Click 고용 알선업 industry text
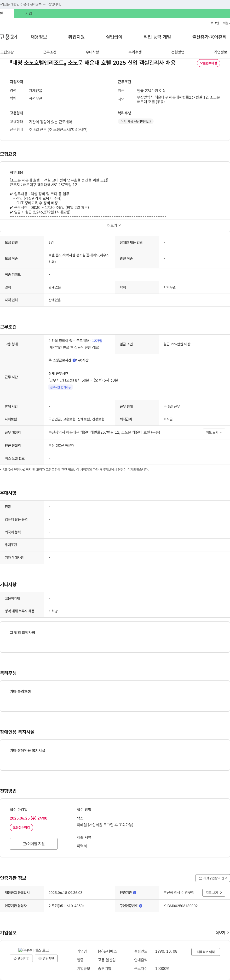The image size is (230, 980). click(x=107, y=960)
